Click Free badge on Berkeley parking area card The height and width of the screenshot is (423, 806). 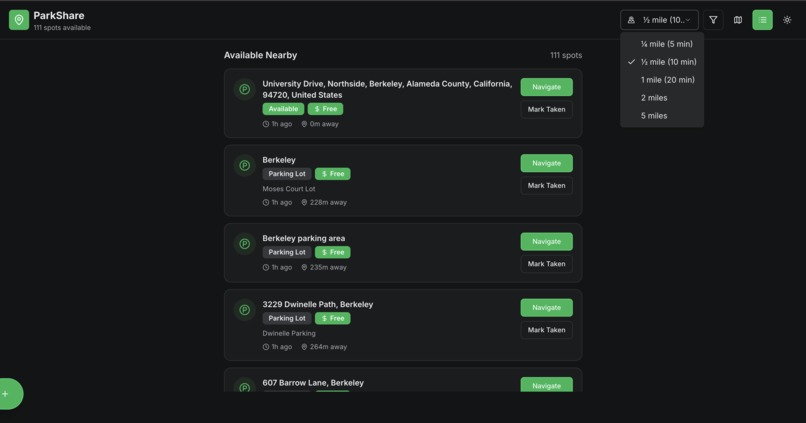click(333, 252)
